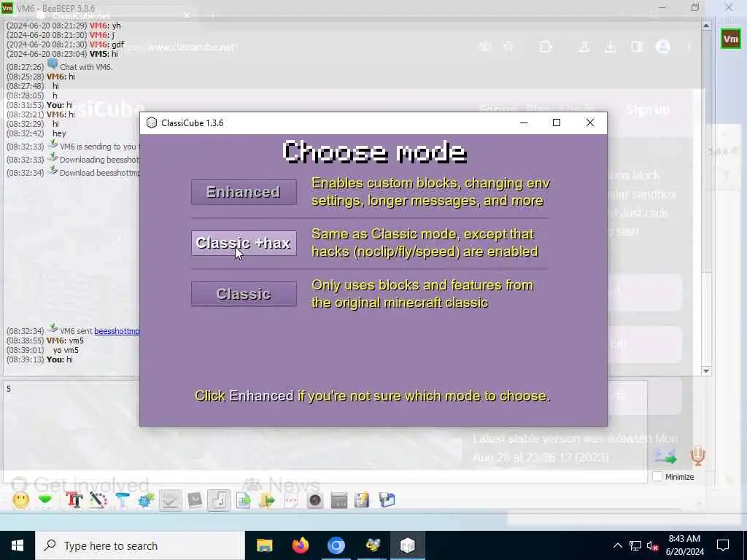Image resolution: width=747 pixels, height=560 pixels.
Task: Click the ClassiCube cube icon in title bar
Action: point(152,122)
